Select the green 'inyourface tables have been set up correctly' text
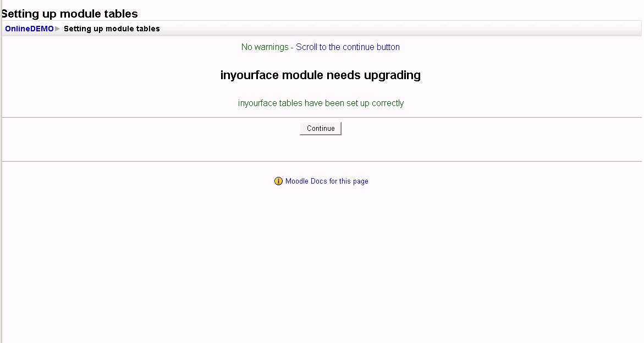This screenshot has width=644, height=343. [x=320, y=103]
